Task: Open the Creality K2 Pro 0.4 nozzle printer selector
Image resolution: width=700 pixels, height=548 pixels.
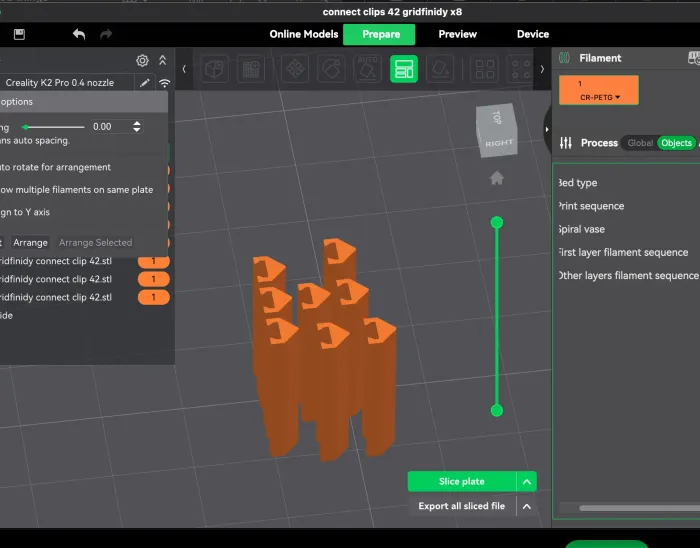Action: (x=67, y=83)
